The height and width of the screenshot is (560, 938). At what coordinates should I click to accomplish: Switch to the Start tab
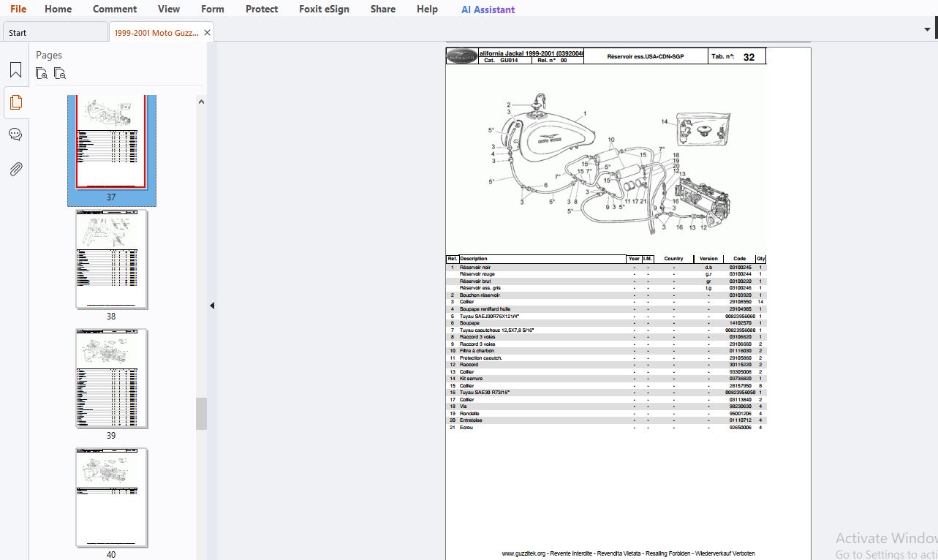55,32
